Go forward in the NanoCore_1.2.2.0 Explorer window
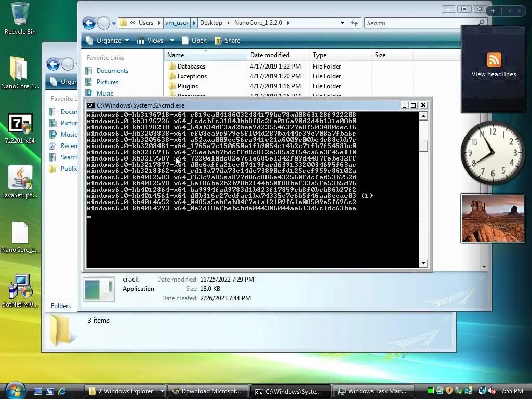Screen dimensions: 532x399 coord(103,23)
